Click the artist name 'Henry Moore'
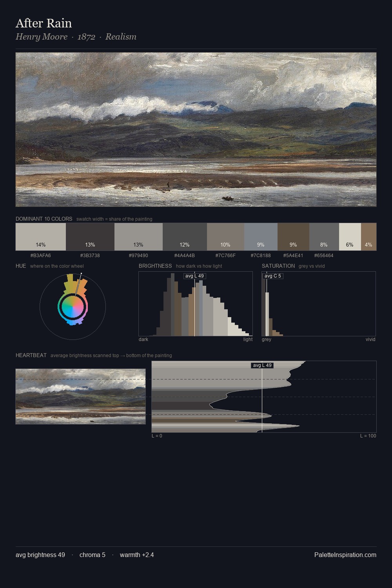This screenshot has width=392, height=588. (x=42, y=37)
